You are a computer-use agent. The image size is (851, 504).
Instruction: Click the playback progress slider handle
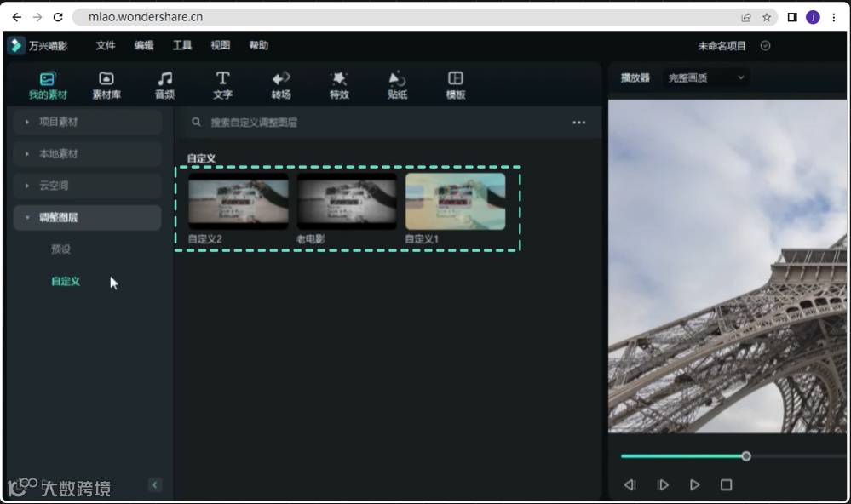[746, 456]
